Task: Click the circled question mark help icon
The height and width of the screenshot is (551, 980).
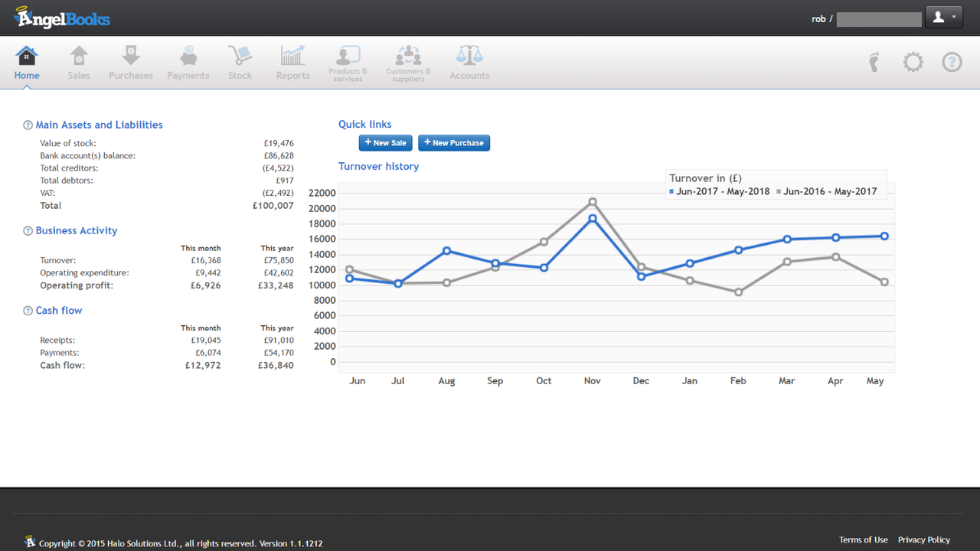Action: point(952,62)
